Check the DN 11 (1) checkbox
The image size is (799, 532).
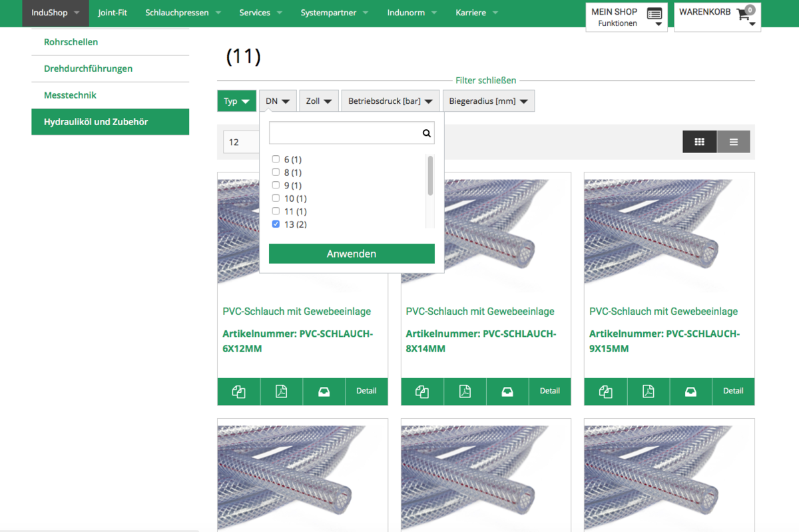276,211
